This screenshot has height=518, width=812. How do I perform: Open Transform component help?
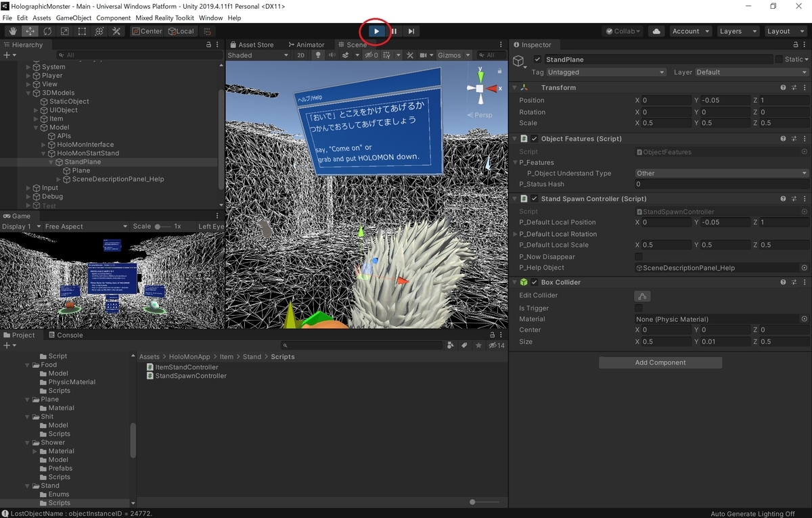click(x=783, y=88)
